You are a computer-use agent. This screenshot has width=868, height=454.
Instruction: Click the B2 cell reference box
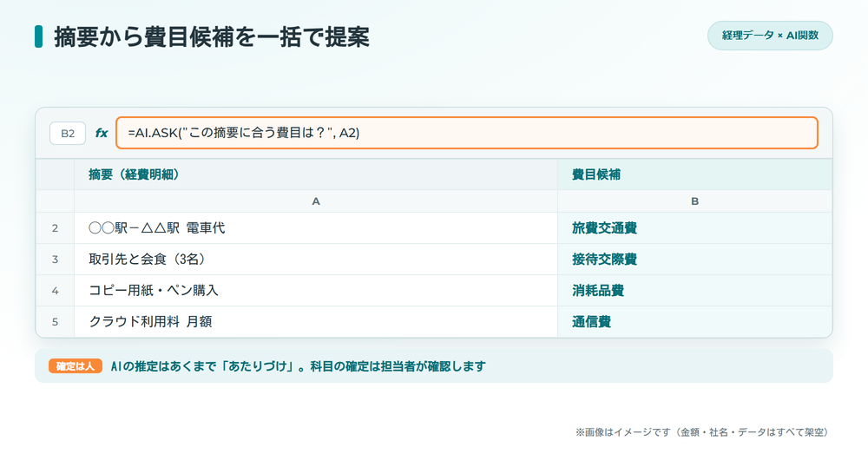(x=68, y=134)
